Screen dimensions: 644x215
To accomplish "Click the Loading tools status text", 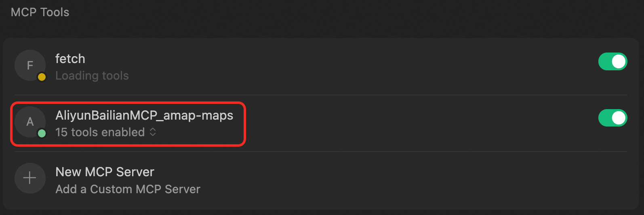I will point(92,76).
